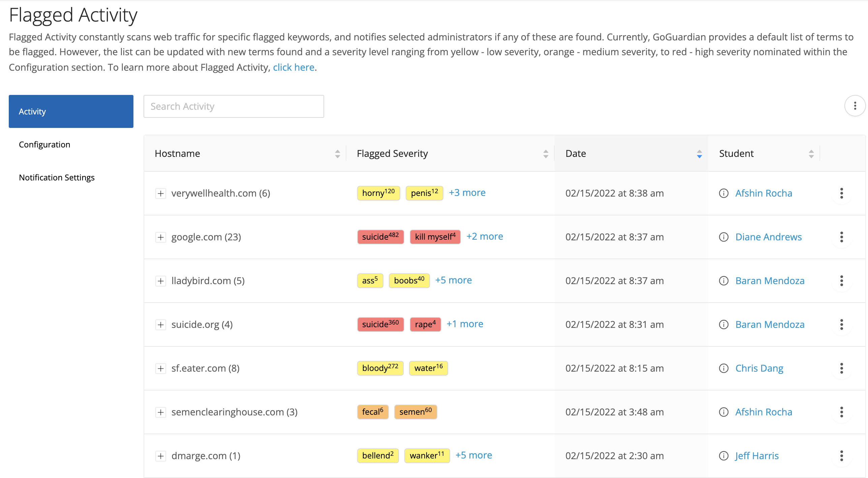Switch to the Configuration section

pos(44,144)
